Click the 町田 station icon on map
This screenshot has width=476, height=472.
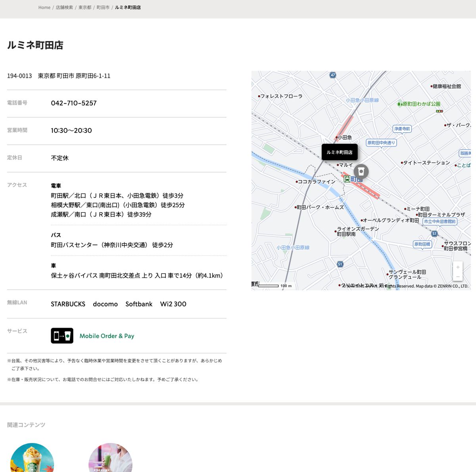[347, 179]
